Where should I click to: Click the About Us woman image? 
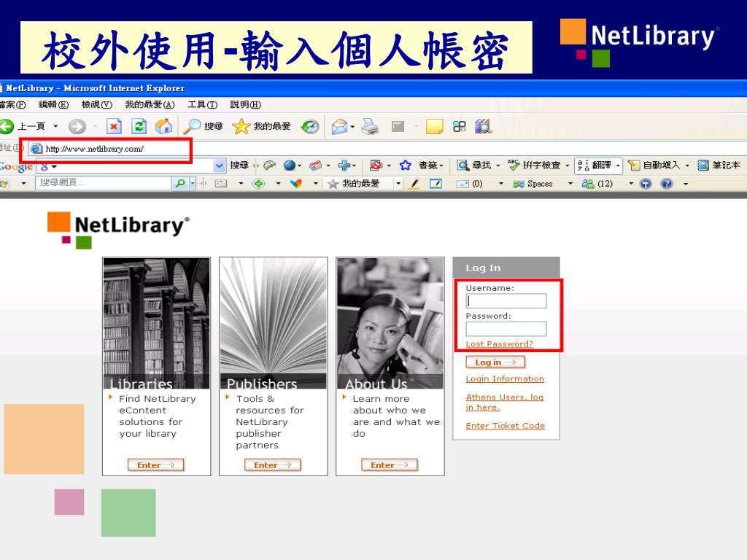pyautogui.click(x=390, y=323)
